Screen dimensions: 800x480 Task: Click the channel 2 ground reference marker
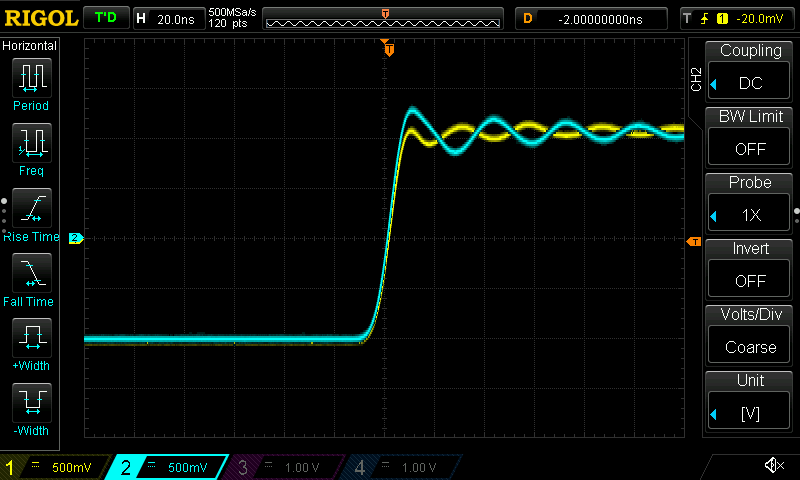pos(76,238)
